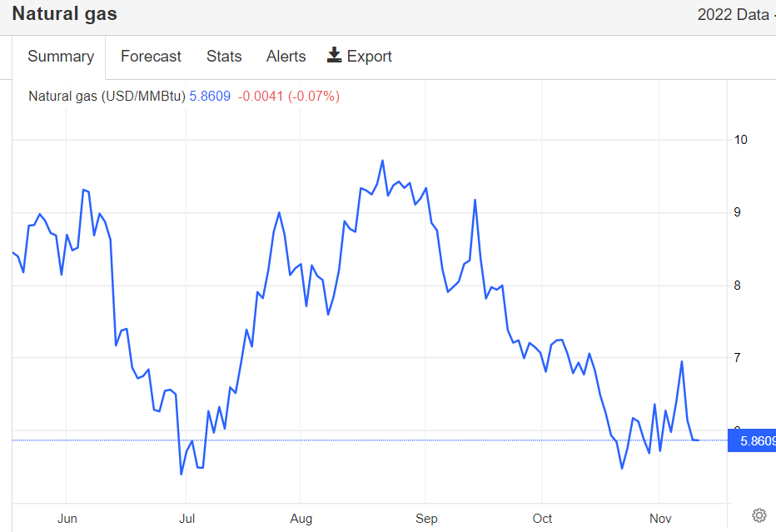Click the Export download icon
This screenshot has width=776, height=532.
pyautogui.click(x=335, y=56)
